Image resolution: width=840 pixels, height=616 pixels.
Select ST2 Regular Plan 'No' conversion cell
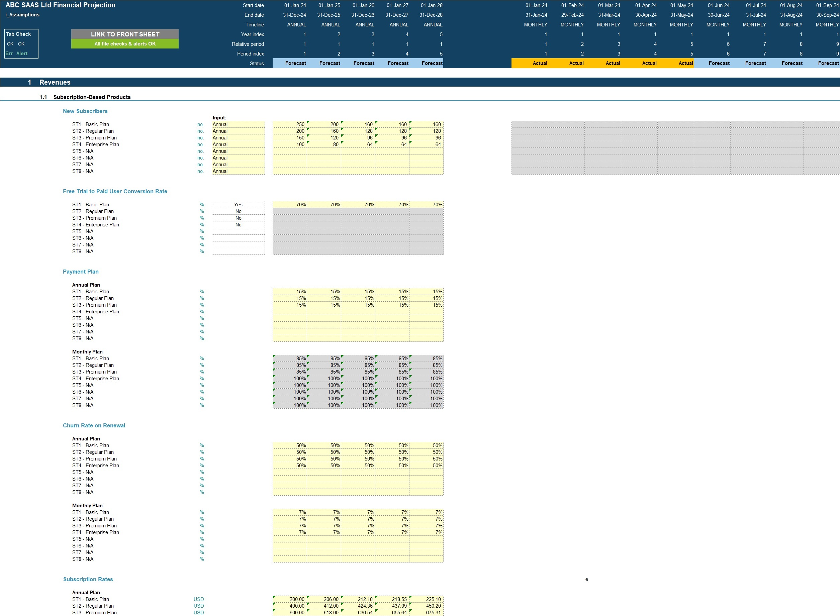coord(238,211)
